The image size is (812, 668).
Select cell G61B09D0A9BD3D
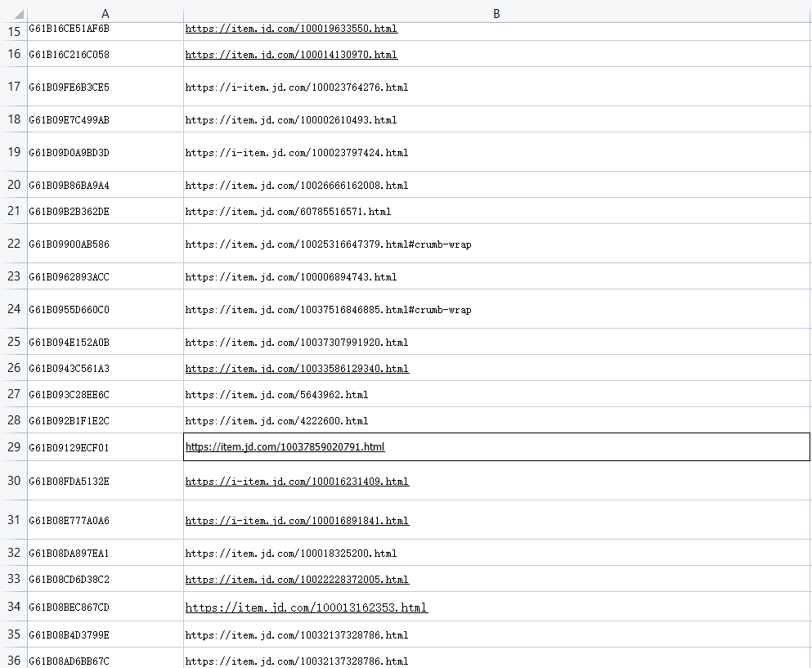(105, 152)
